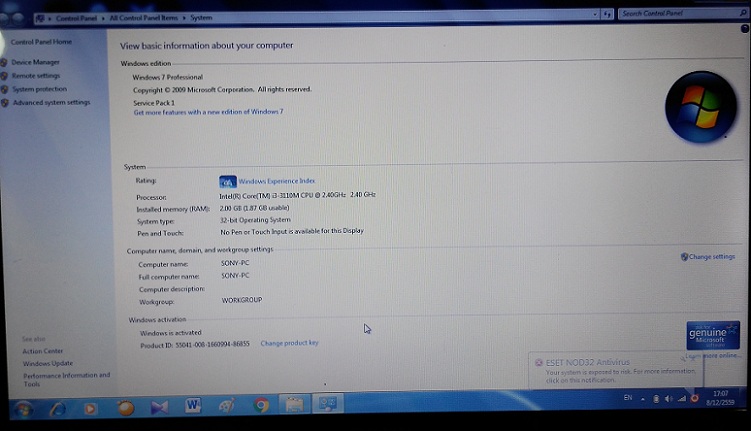Click Learn more online link
This screenshot has width=751, height=431.
pos(713,355)
